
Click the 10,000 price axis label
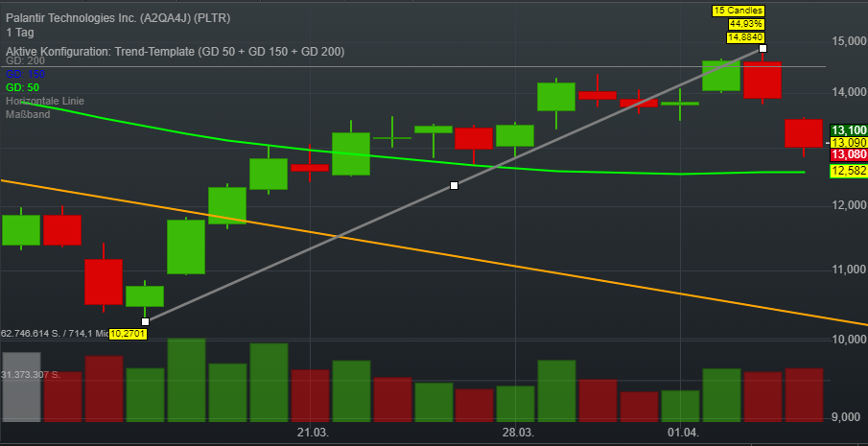point(849,340)
